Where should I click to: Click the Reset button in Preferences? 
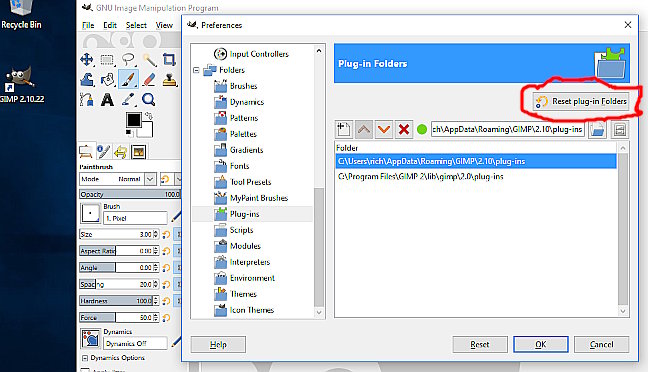(480, 344)
